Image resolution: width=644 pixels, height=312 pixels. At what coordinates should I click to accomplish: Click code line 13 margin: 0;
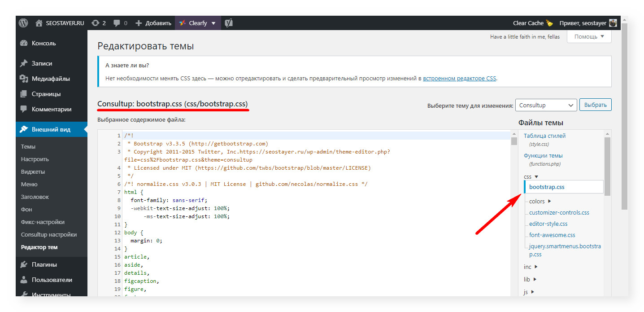point(146,241)
